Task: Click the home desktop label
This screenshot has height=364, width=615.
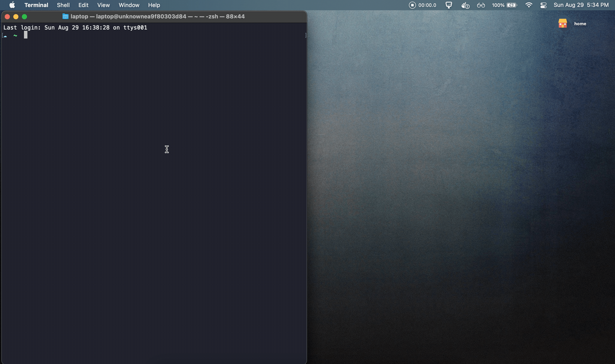Action: [580, 24]
